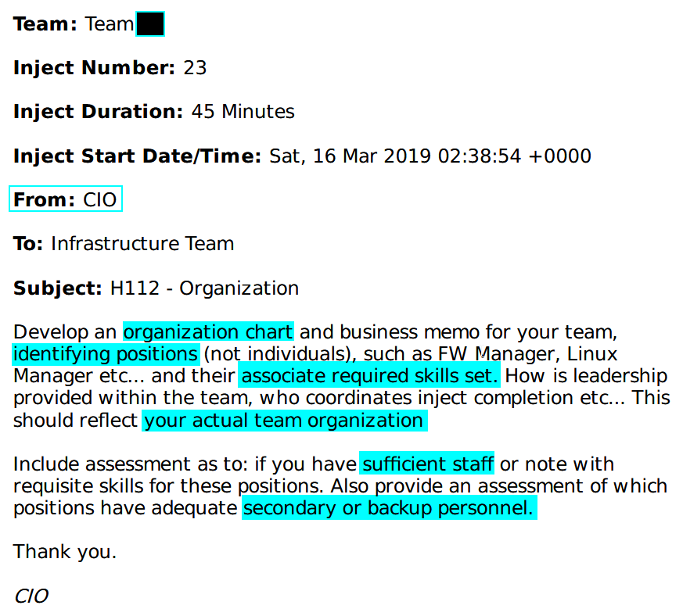This screenshot has width=683, height=616.
Task: Click the inject start date Sat, 16 Mar 2019
Action: 350,156
